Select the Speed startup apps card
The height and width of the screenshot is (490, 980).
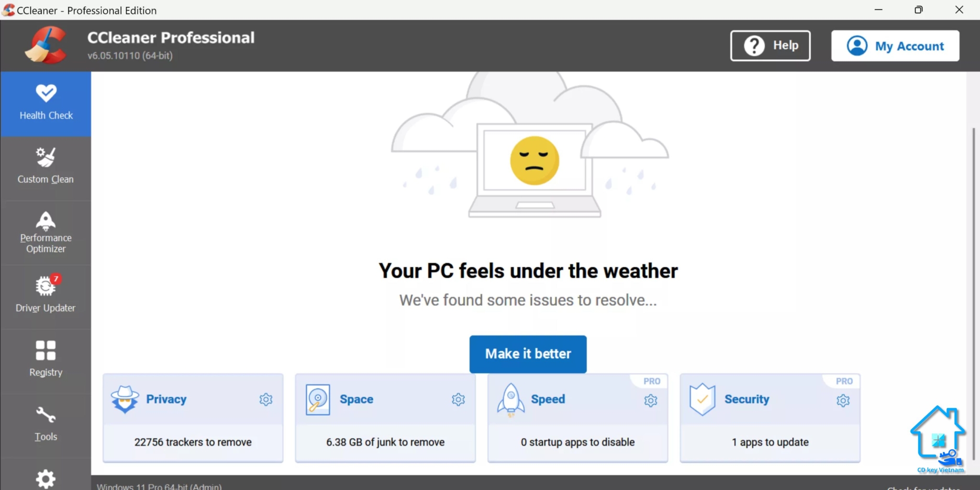click(x=578, y=442)
